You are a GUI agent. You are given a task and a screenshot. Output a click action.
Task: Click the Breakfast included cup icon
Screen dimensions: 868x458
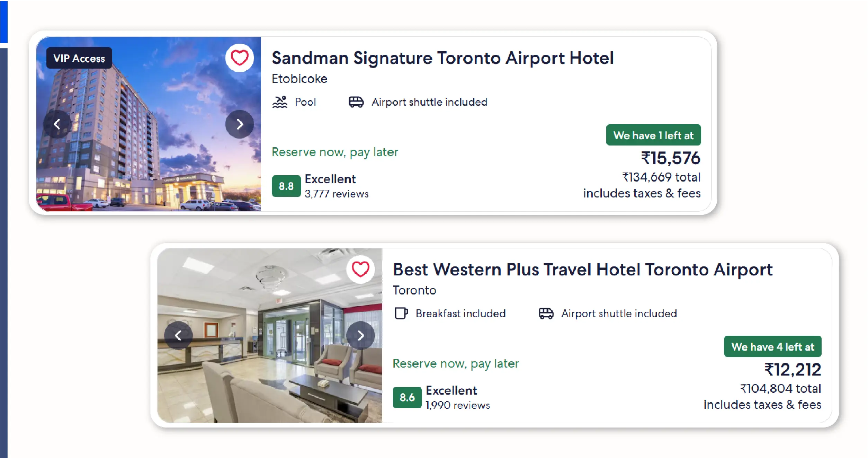click(x=401, y=313)
